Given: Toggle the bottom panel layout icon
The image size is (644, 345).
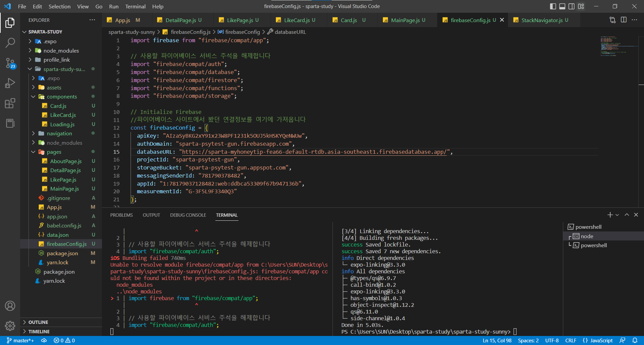Looking at the screenshot, I should (562, 6).
